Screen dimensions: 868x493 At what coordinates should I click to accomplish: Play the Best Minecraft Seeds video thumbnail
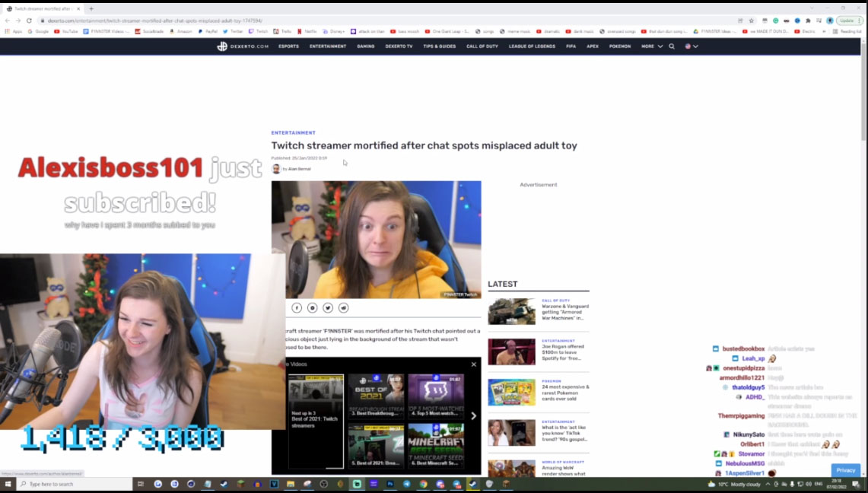click(436, 445)
